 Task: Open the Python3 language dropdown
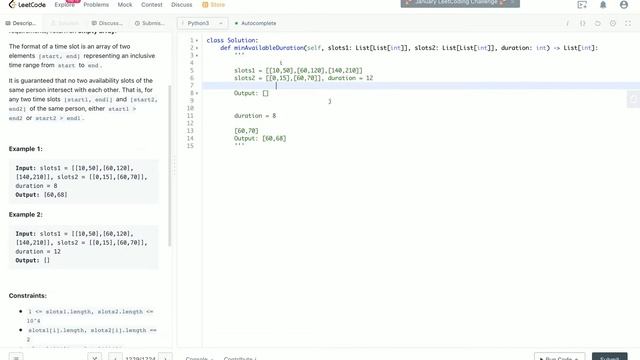[202, 23]
